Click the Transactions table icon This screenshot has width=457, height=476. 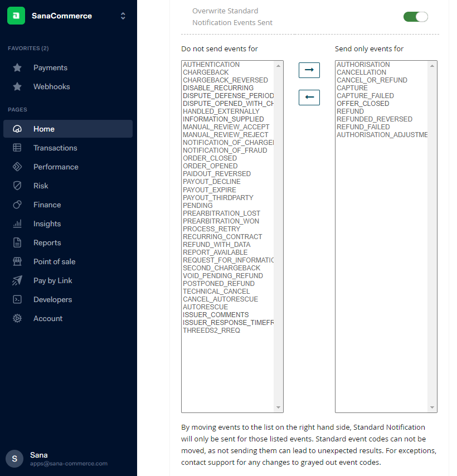17,148
